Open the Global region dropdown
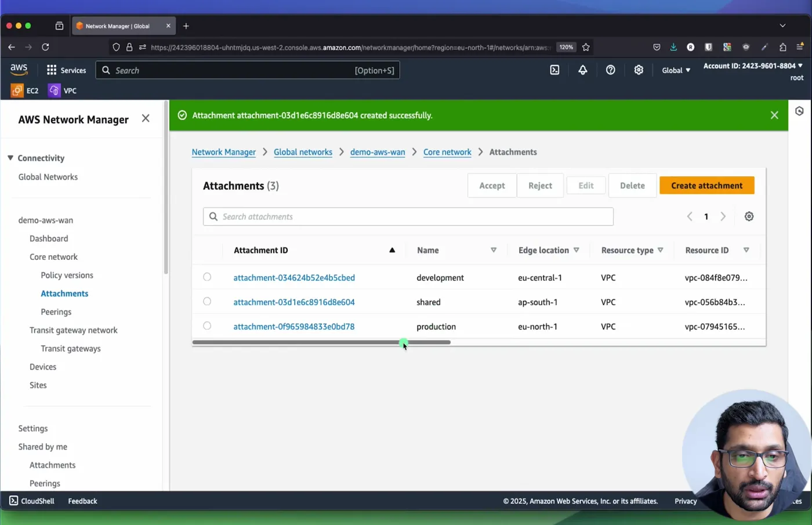The width and height of the screenshot is (812, 525). click(x=676, y=70)
